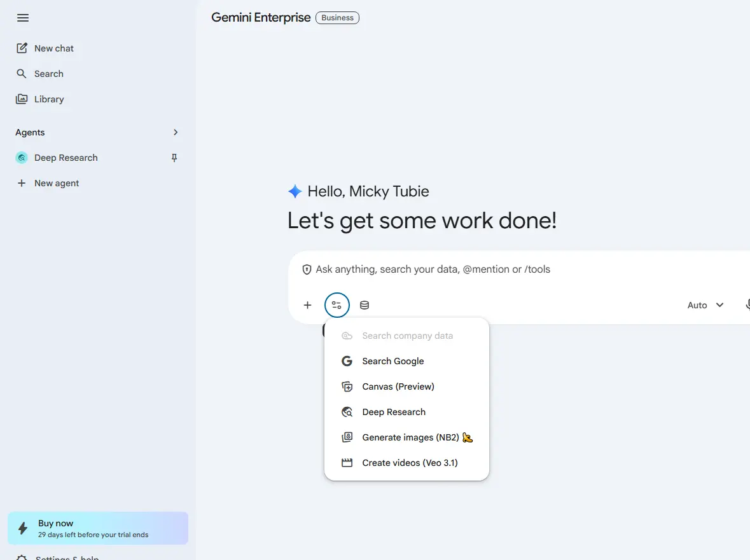Open the Auto model dropdown
The image size is (750, 560).
pos(705,305)
